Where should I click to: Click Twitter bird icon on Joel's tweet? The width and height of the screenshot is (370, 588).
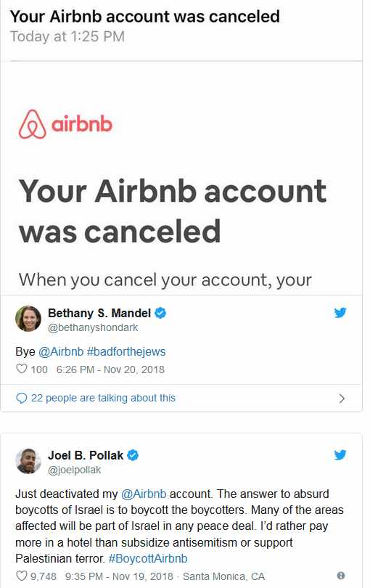coord(340,455)
